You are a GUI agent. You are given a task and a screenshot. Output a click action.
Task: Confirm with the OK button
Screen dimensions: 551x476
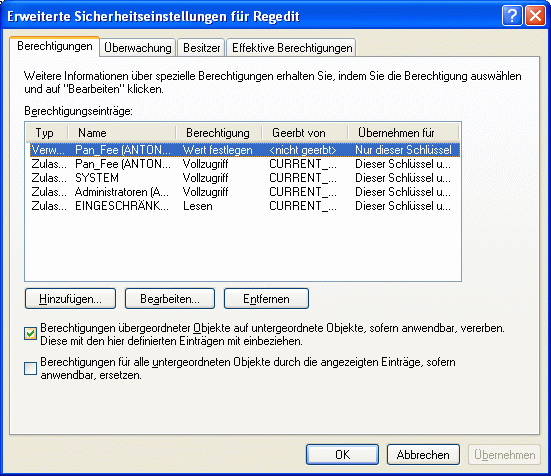[x=342, y=455]
